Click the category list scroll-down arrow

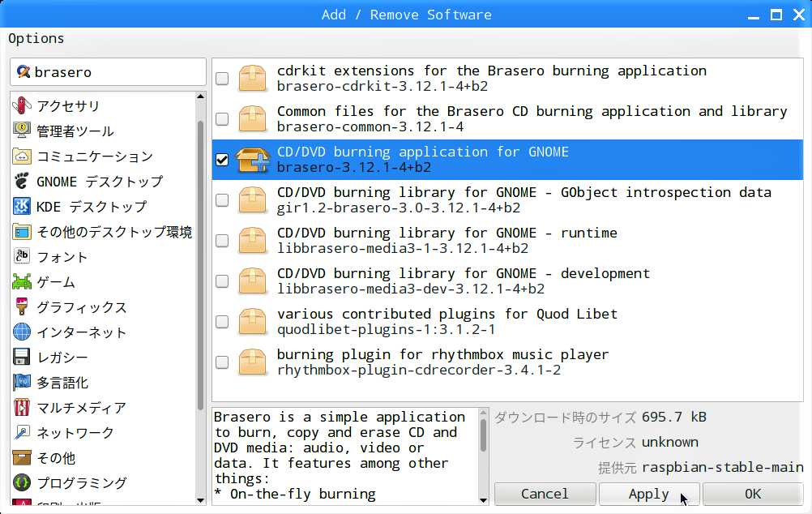coord(201,500)
